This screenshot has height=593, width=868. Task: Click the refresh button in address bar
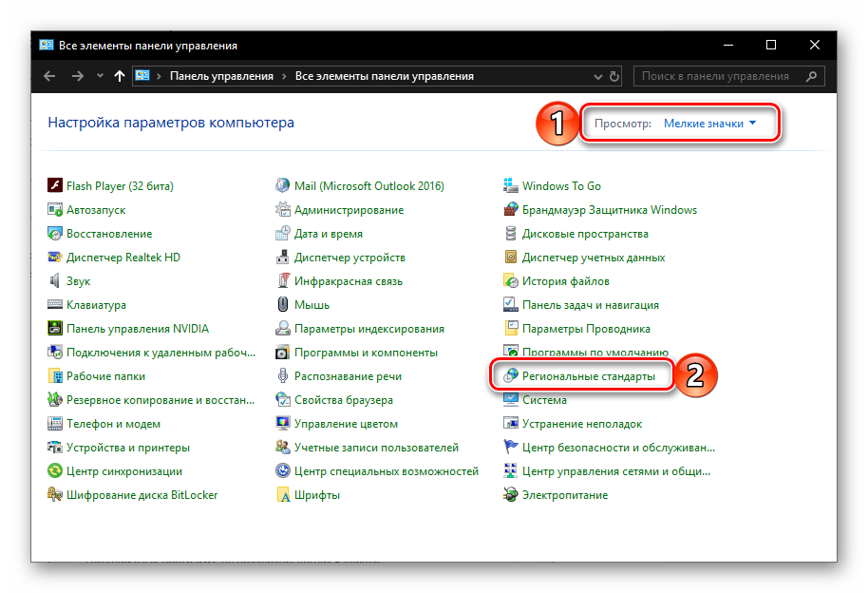614,76
